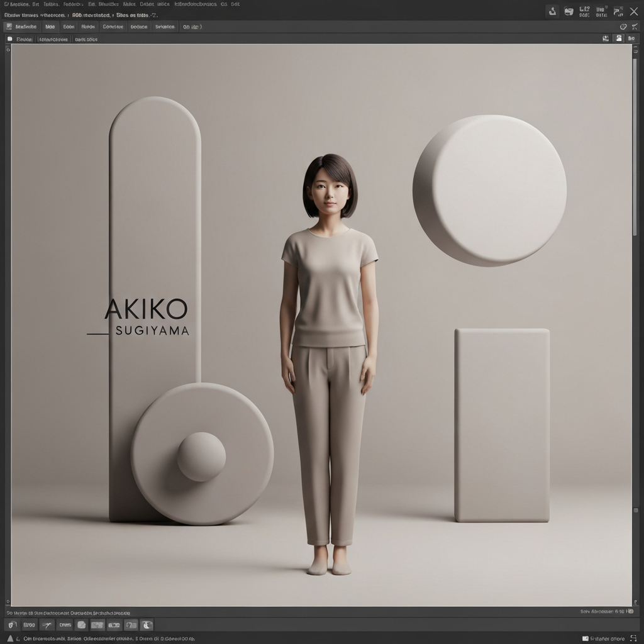Viewport: 644px width, 644px height.
Task: Select the large floating disc on the canvas
Action: click(489, 191)
